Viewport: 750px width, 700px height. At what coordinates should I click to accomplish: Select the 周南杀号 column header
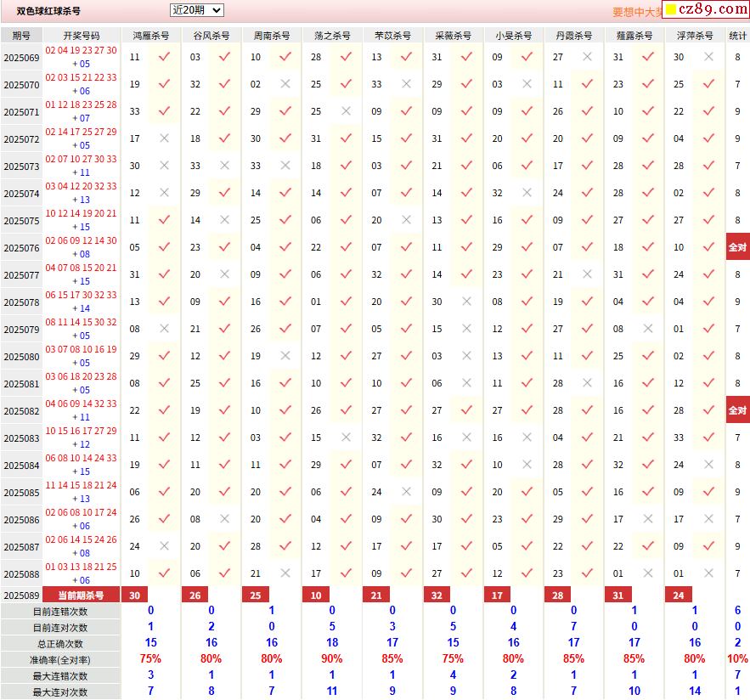[272, 36]
